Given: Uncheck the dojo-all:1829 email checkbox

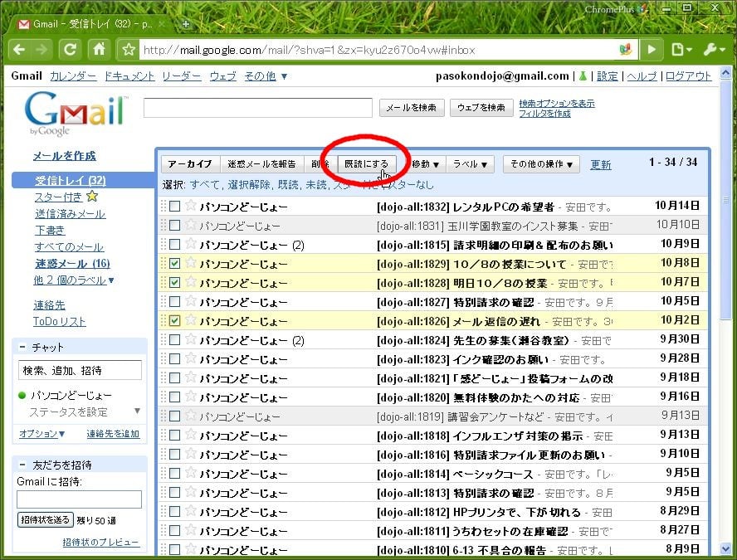Looking at the screenshot, I should tap(174, 264).
